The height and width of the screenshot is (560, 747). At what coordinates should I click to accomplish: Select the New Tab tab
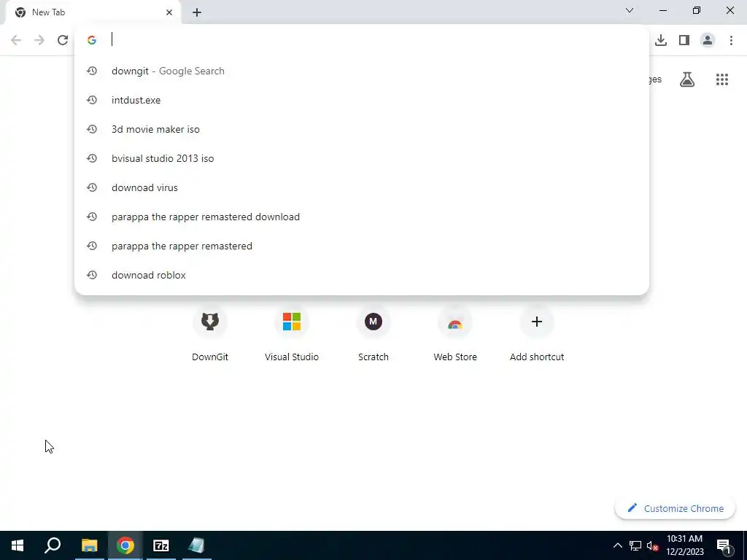93,12
